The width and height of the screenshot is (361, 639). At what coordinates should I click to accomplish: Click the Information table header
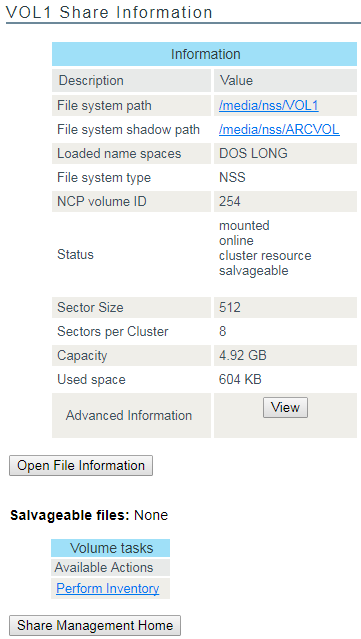point(205,54)
